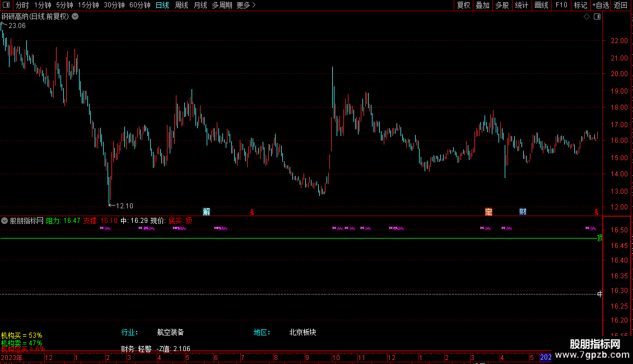Open the 多股 multi-stock view
The width and height of the screenshot is (633, 364).
502,5
